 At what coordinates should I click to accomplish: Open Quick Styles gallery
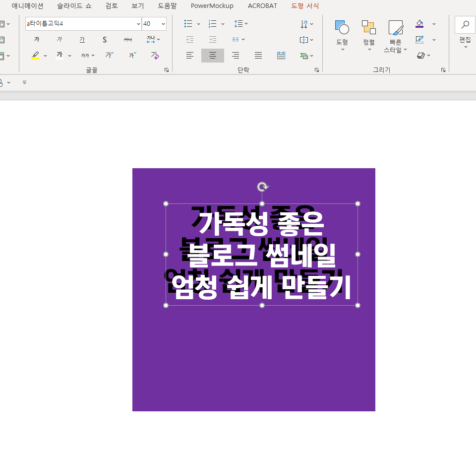pyautogui.click(x=395, y=36)
